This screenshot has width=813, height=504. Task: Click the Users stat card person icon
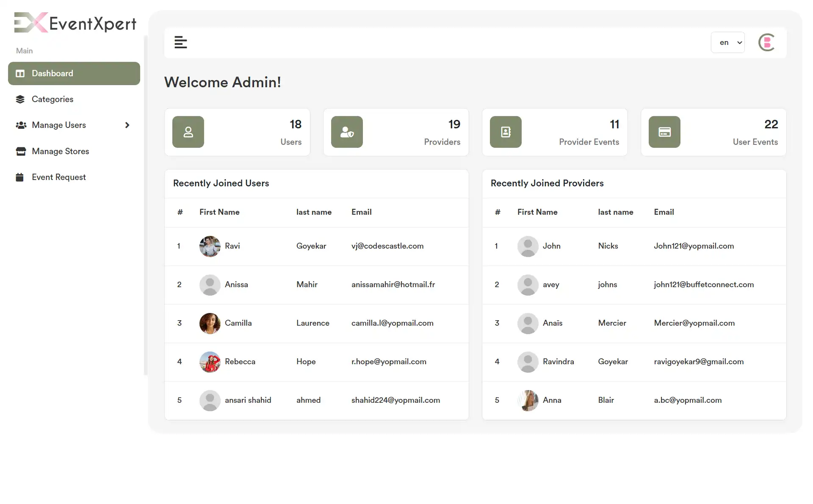[188, 132]
